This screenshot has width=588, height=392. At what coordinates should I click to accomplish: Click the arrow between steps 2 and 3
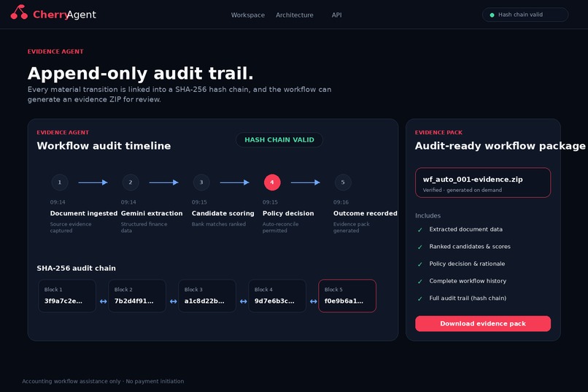click(164, 182)
